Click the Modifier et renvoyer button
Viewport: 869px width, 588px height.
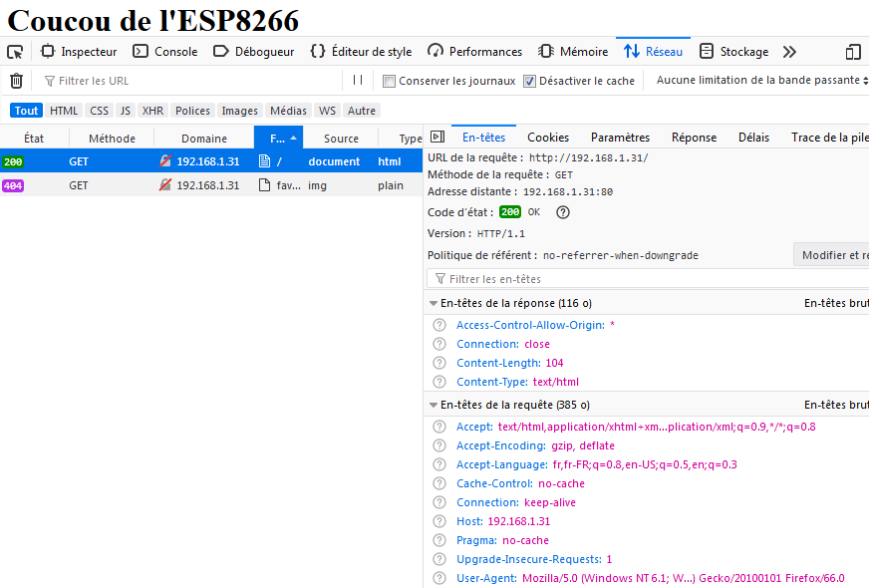pyautogui.click(x=837, y=255)
